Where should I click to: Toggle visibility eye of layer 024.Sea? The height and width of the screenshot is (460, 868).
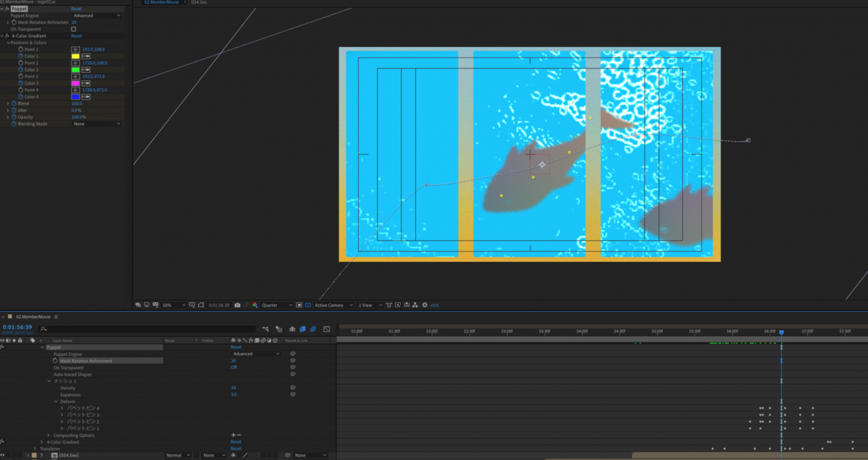[3, 455]
